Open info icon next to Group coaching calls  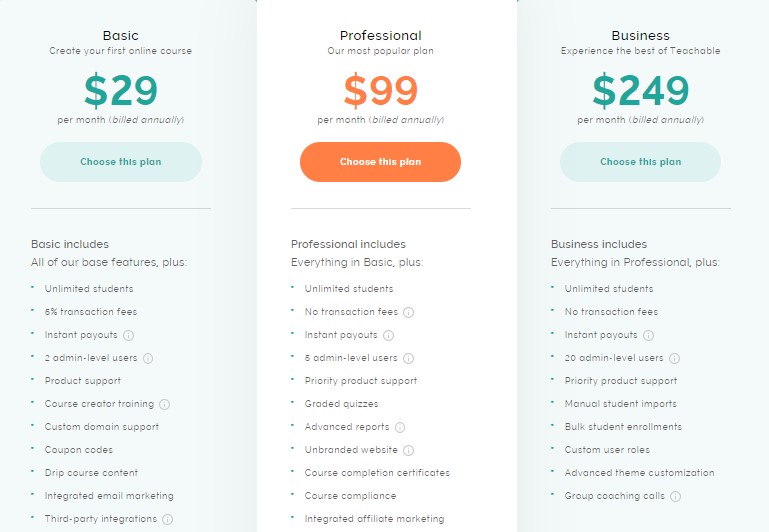tap(676, 496)
